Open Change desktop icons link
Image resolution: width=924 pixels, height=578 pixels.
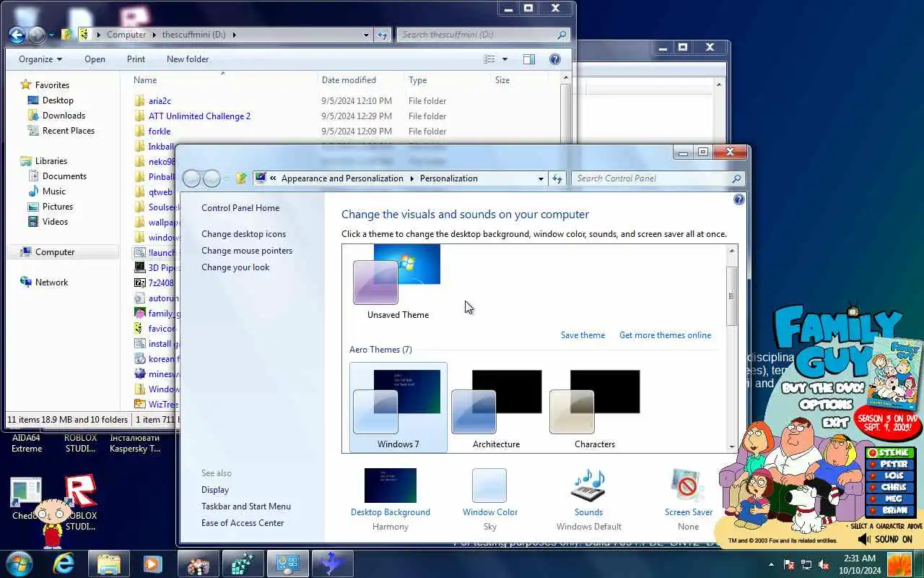243,234
